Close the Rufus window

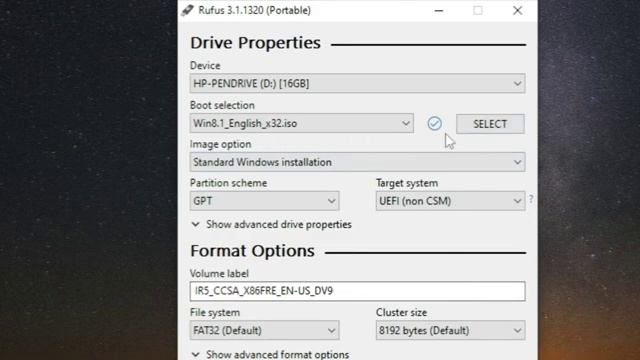tap(517, 11)
